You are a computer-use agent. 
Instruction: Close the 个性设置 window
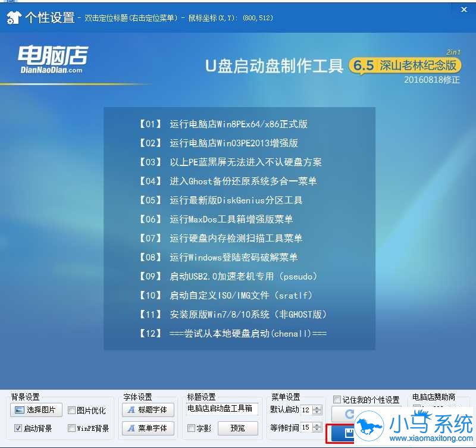(x=464, y=10)
